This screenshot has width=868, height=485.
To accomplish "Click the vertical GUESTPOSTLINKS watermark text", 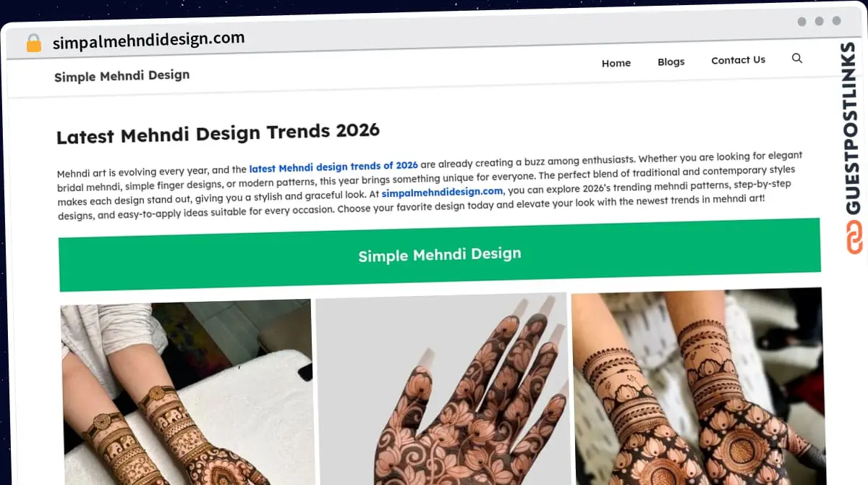I will 852,130.
